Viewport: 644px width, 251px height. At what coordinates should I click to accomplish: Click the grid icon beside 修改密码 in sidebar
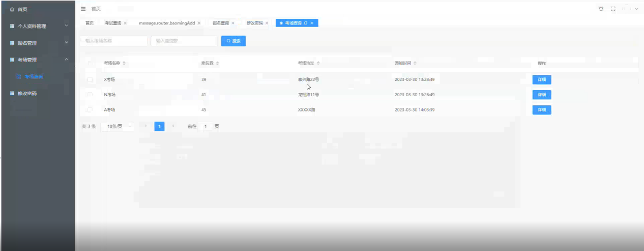[12, 93]
